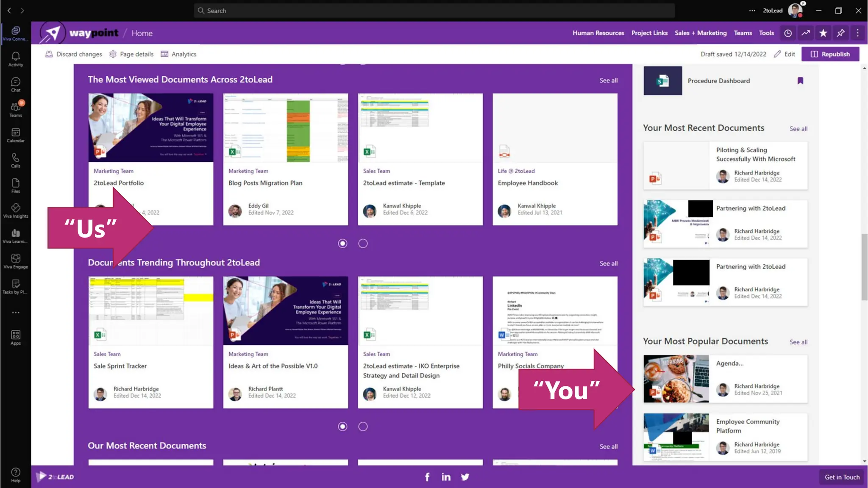Select second page dot under Trending Documents
Screen dimensions: 868x488
pyautogui.click(x=363, y=427)
